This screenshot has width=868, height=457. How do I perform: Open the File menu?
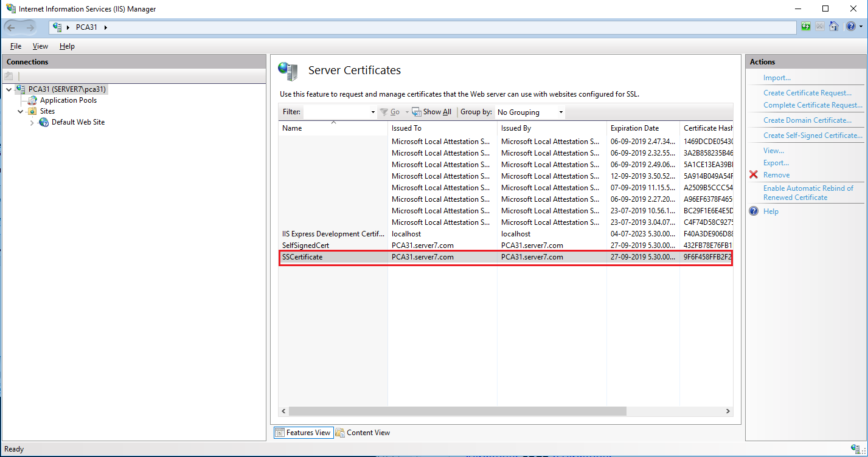click(16, 46)
